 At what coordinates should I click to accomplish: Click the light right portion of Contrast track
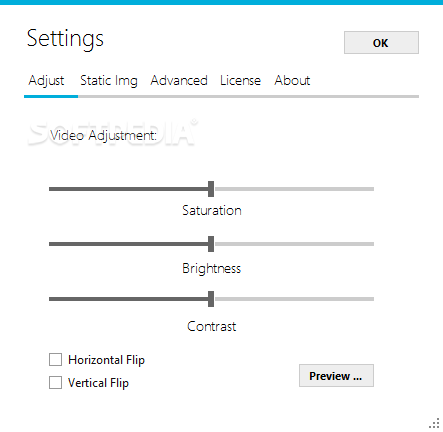click(x=294, y=299)
